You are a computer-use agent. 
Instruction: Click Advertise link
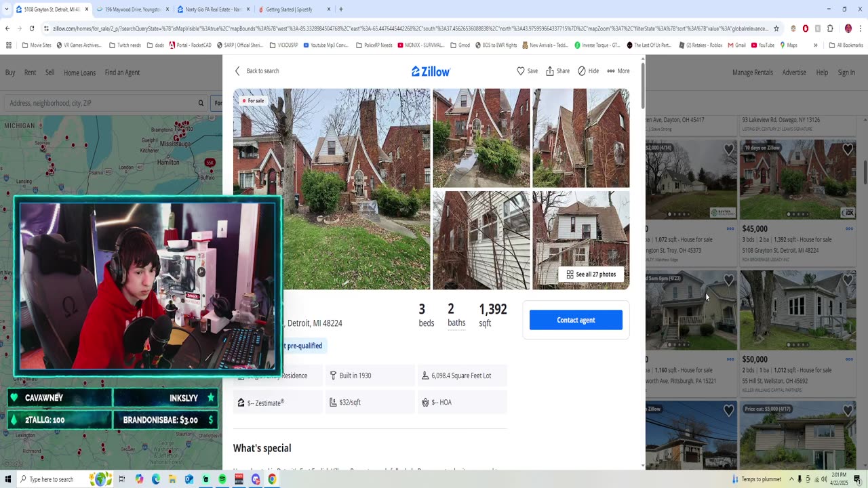point(794,73)
